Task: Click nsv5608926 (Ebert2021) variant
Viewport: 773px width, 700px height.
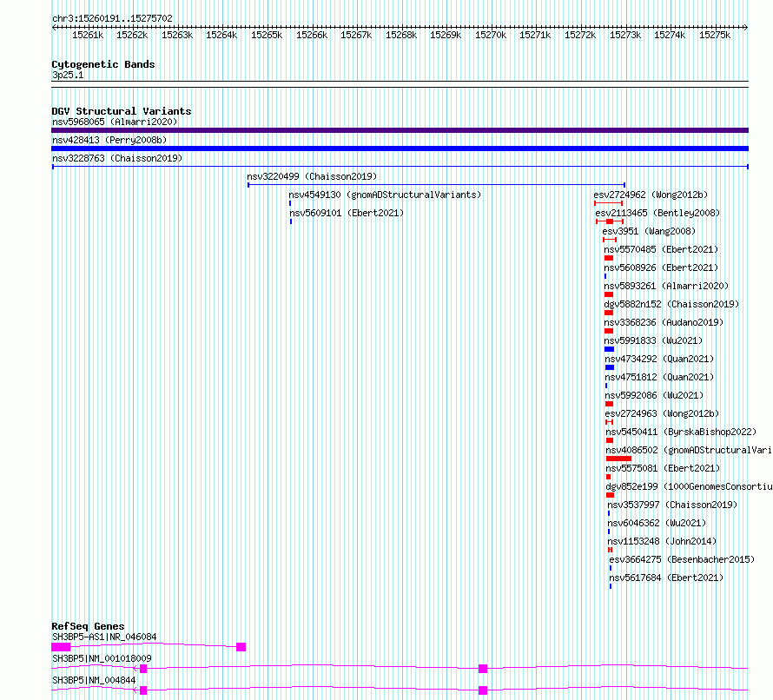Action: point(661,267)
